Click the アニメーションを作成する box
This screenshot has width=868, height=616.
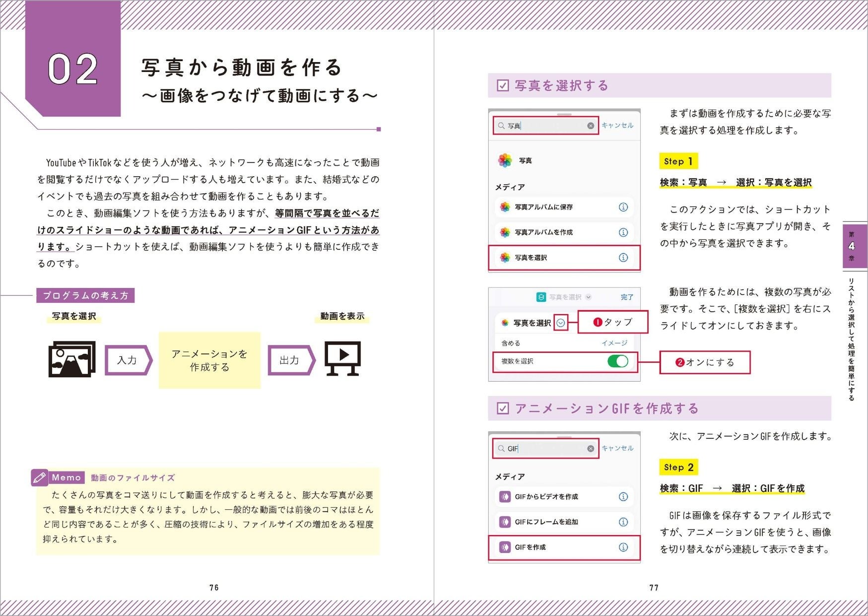point(209,360)
